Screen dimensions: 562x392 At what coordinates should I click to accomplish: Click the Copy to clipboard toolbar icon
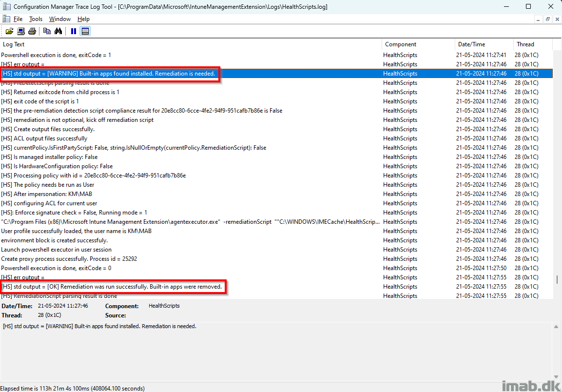point(47,31)
